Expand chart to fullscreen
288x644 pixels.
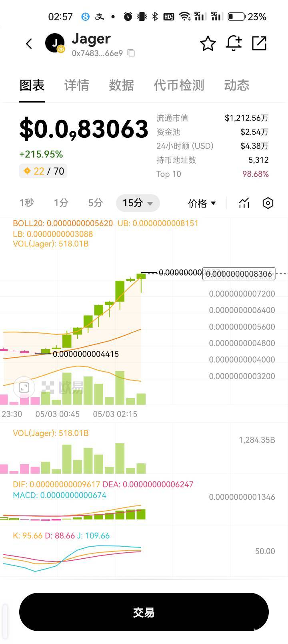tap(24, 387)
